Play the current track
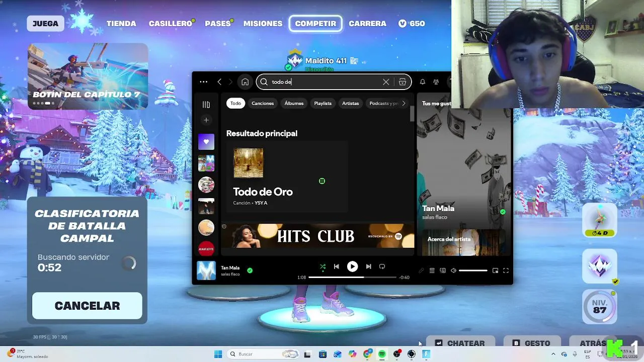The height and width of the screenshot is (362, 644). (352, 266)
